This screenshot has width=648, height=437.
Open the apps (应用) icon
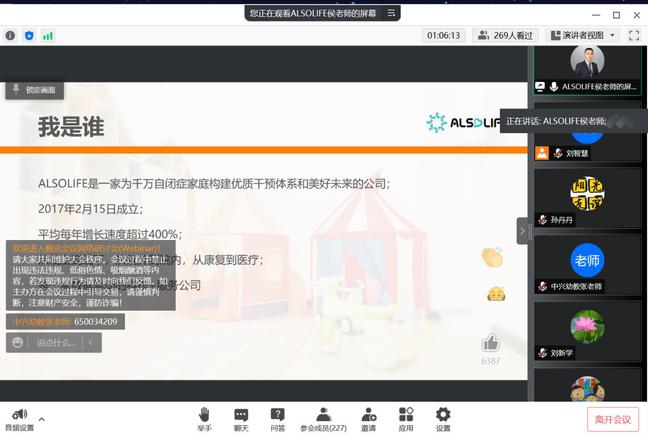coord(406,418)
